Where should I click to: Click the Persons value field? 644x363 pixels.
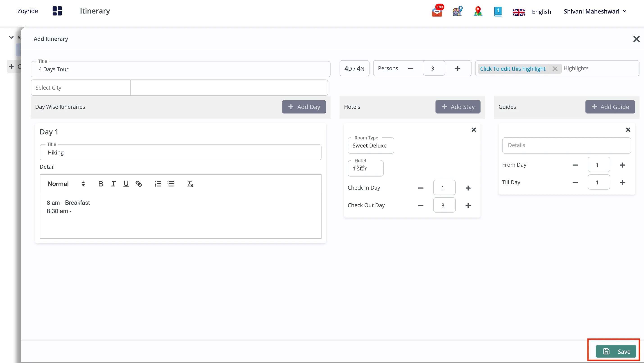click(x=434, y=68)
